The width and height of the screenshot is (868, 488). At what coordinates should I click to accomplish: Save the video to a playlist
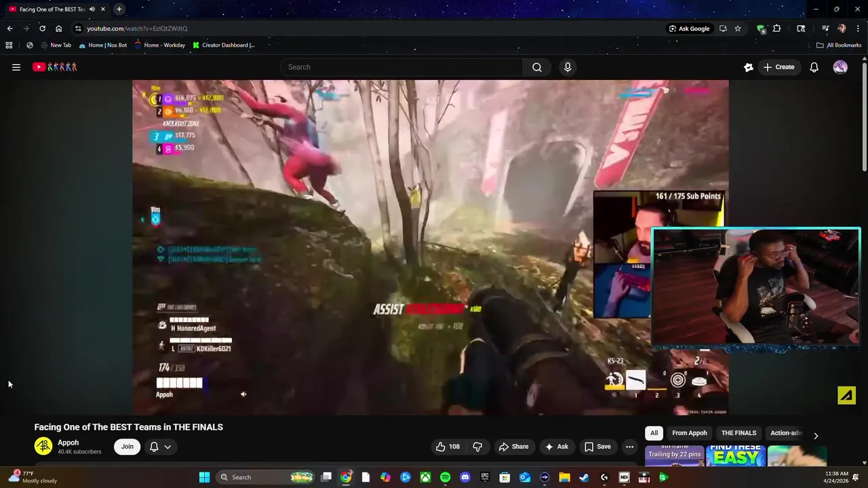pyautogui.click(x=597, y=447)
